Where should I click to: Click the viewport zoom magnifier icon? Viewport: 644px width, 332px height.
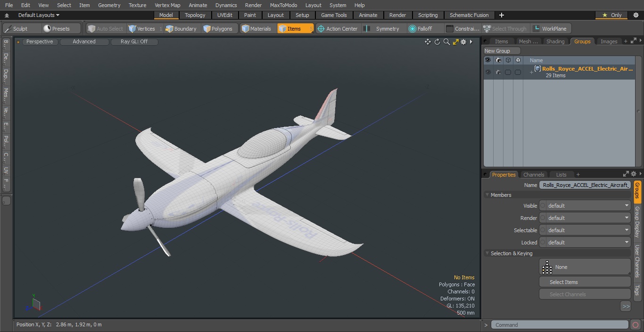pos(446,42)
